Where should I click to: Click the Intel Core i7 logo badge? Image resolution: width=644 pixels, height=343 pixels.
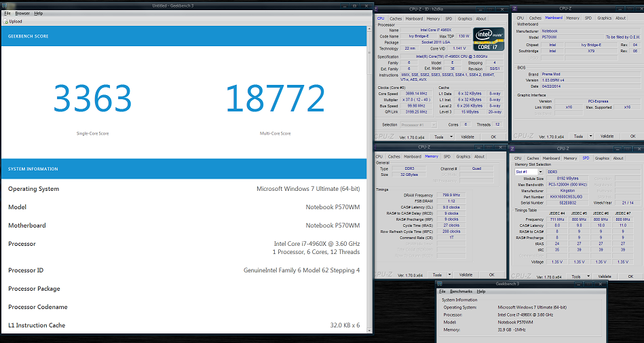488,39
